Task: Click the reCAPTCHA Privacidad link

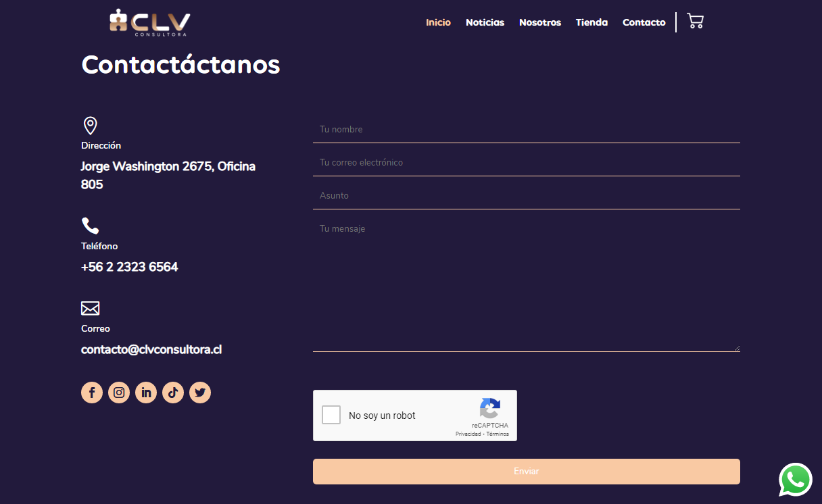Action: tap(468, 434)
